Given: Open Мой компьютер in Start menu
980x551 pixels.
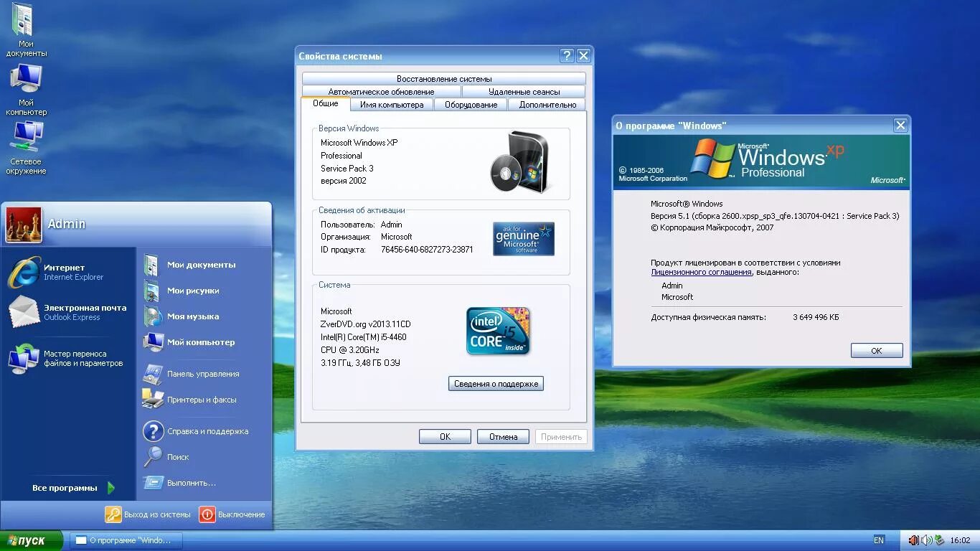Looking at the screenshot, I should coord(203,342).
